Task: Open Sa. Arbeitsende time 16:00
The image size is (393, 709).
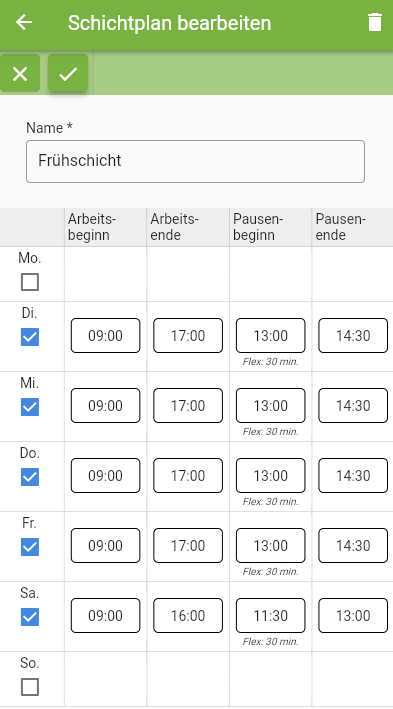Action: [188, 615]
